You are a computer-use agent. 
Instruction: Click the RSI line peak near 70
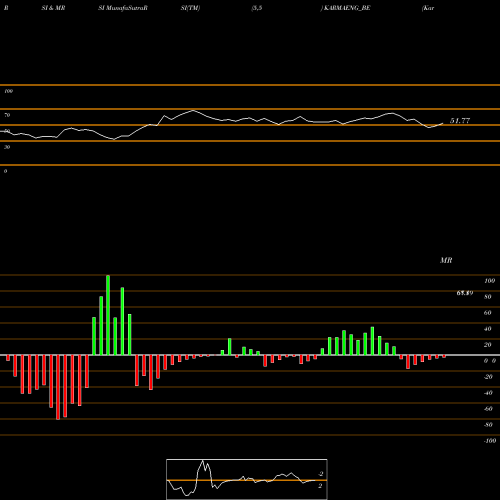point(193,110)
